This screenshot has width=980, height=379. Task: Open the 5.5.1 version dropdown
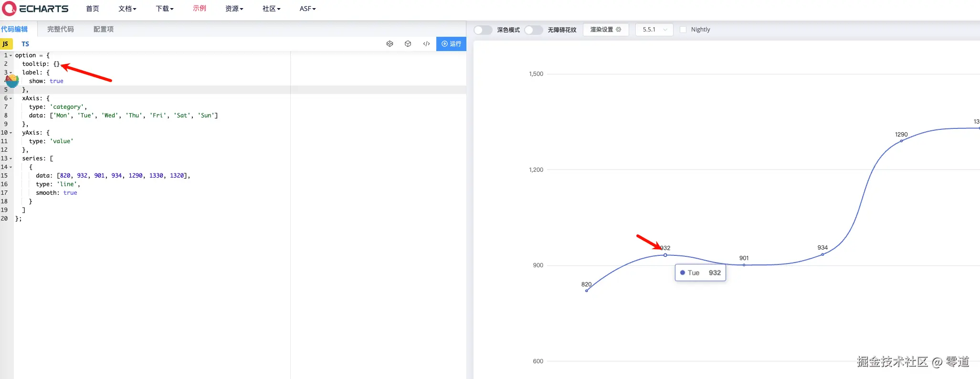[654, 30]
